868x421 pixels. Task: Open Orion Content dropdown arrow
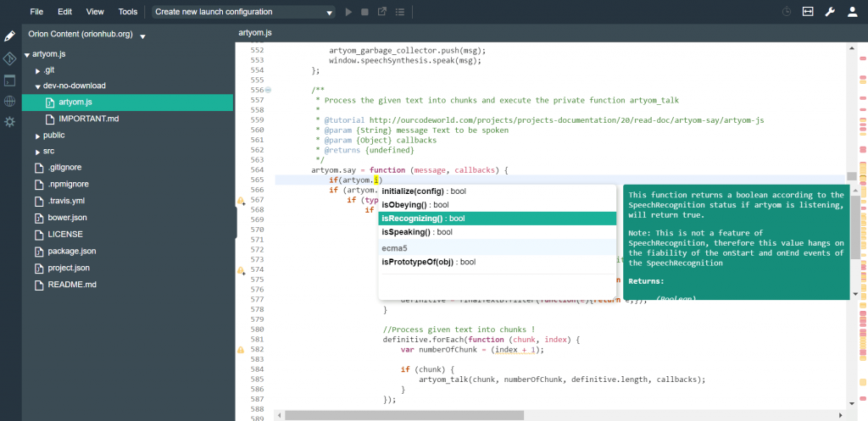coord(142,36)
